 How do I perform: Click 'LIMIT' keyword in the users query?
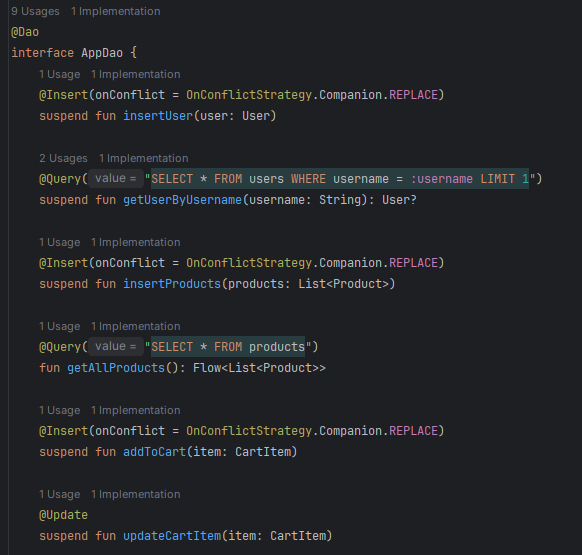(x=498, y=179)
